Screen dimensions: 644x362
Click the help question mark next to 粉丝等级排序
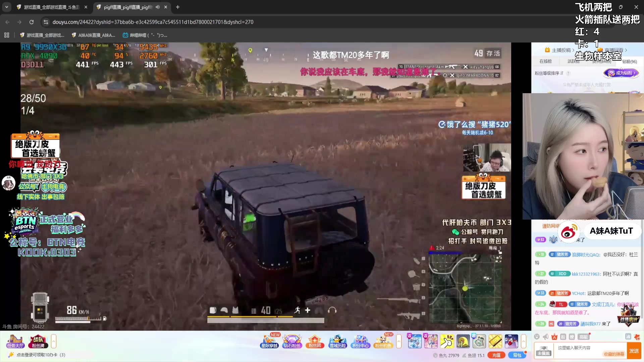(x=568, y=73)
